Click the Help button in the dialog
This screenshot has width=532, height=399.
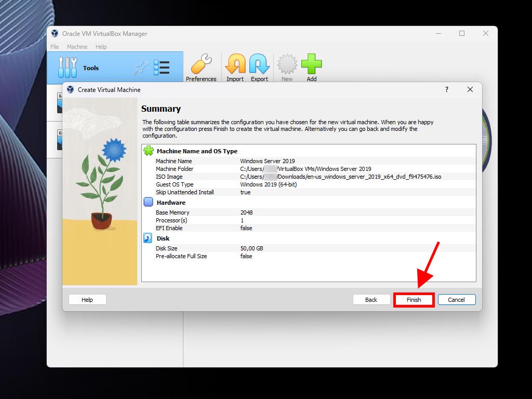point(87,300)
